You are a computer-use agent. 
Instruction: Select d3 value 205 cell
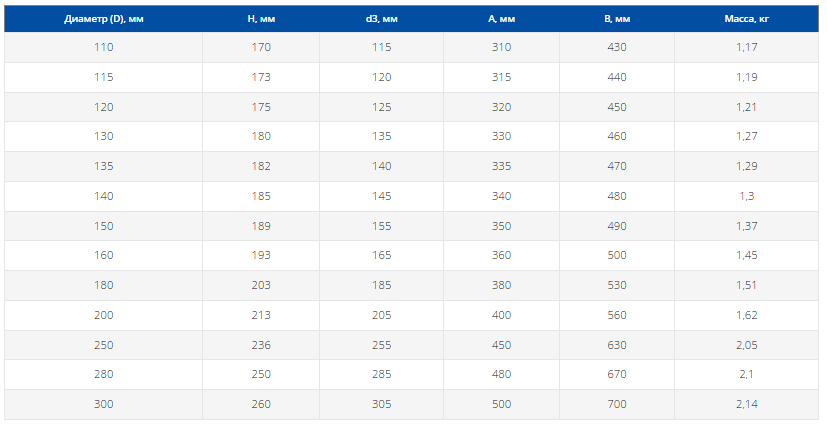click(x=381, y=316)
